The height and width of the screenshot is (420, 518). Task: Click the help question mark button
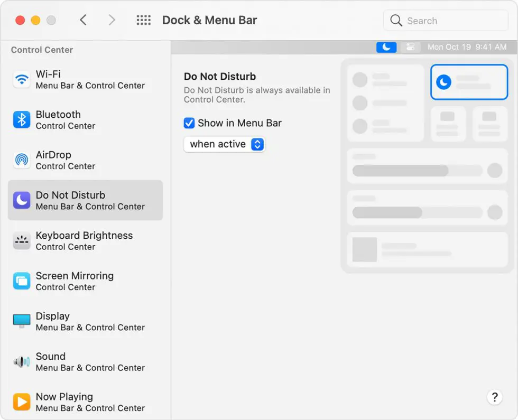494,397
